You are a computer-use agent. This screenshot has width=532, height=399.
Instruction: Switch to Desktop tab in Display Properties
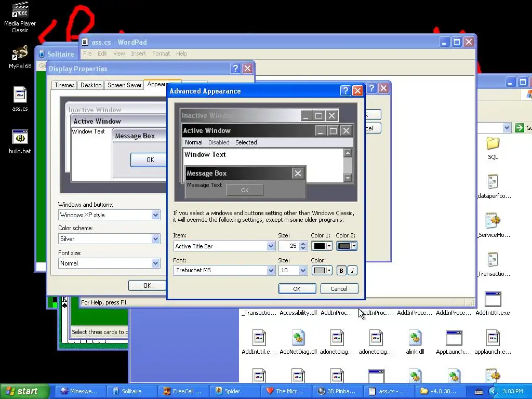(91, 85)
